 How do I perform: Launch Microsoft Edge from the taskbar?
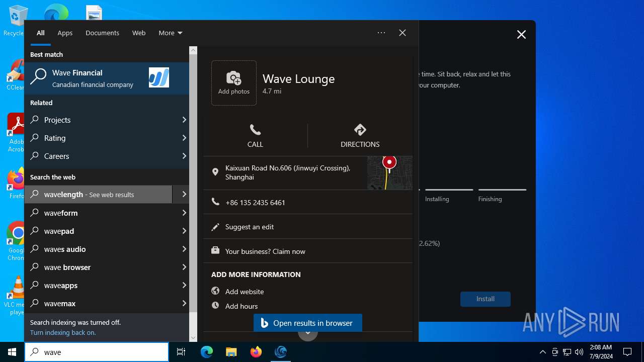207,352
